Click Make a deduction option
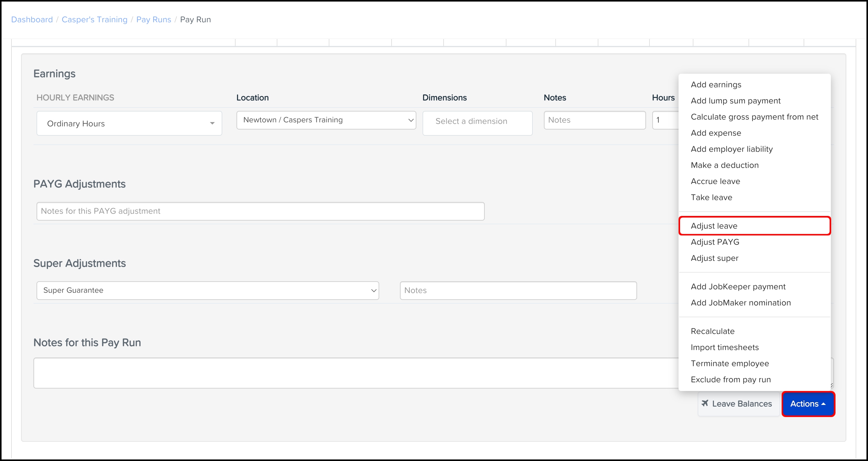The height and width of the screenshot is (461, 868). pos(724,165)
